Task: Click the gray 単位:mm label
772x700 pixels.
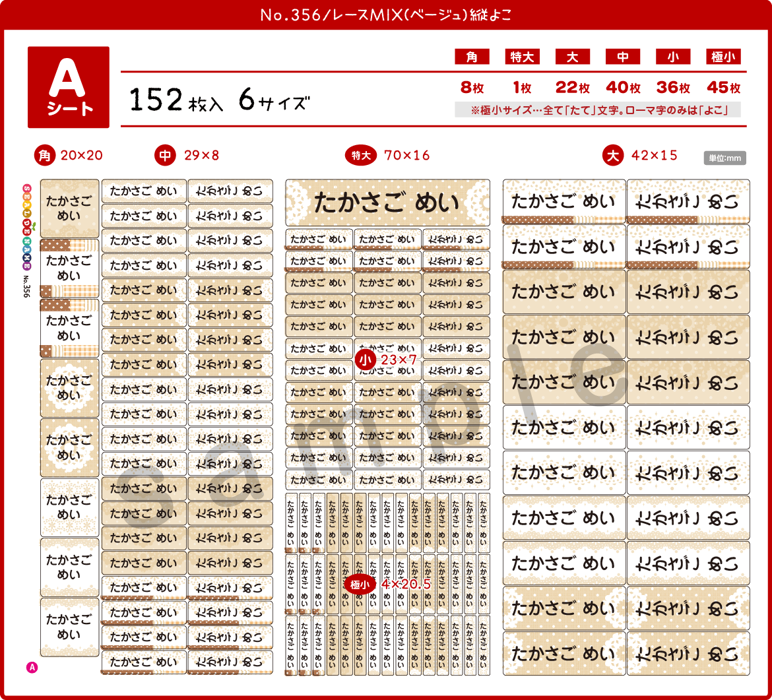Action: point(724,158)
